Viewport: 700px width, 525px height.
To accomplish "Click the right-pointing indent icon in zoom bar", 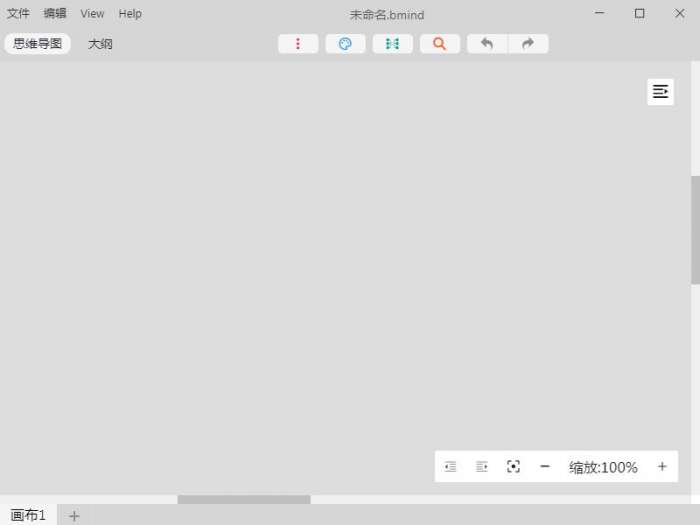I will (482, 467).
